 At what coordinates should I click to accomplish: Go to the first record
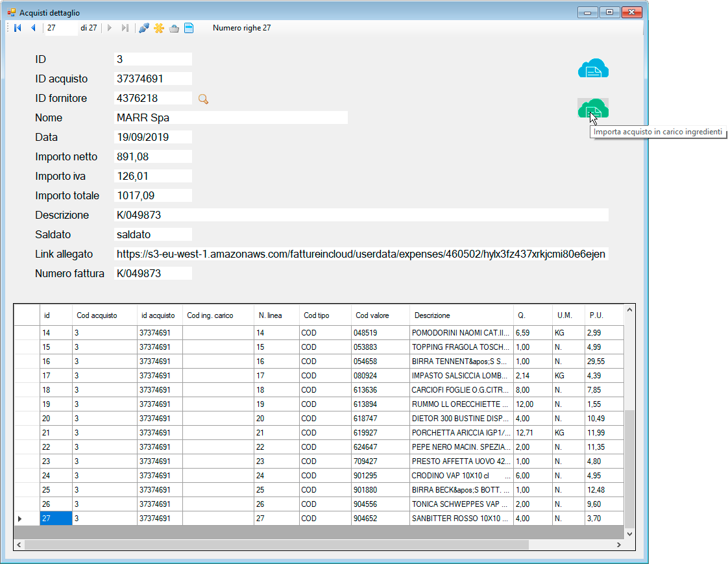[x=18, y=28]
